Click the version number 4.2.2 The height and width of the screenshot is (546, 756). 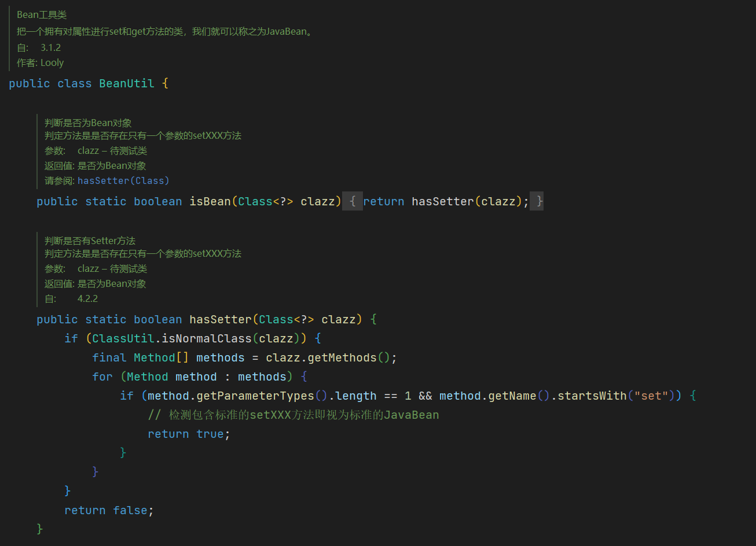[87, 298]
